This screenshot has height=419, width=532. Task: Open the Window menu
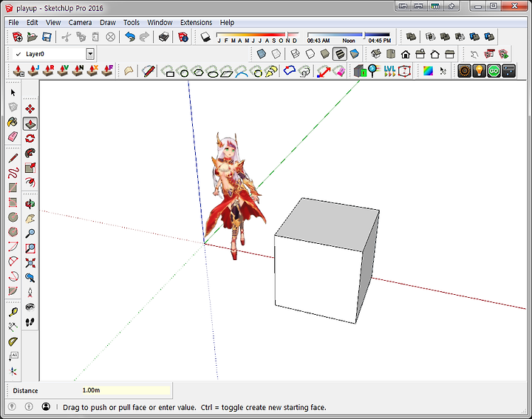[x=160, y=22]
